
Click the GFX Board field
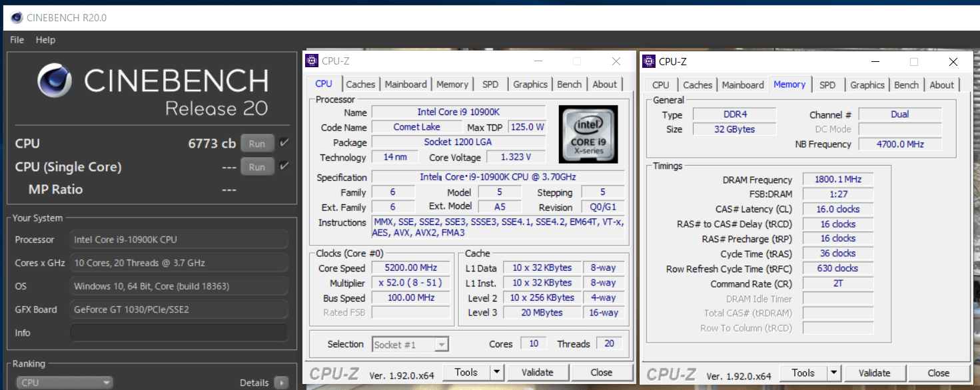coord(179,309)
